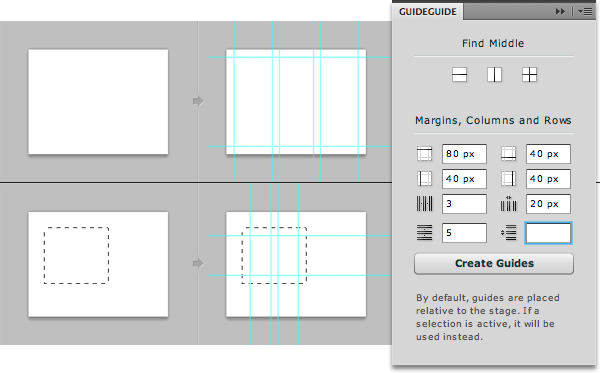Click the column gutter icon

509,204
